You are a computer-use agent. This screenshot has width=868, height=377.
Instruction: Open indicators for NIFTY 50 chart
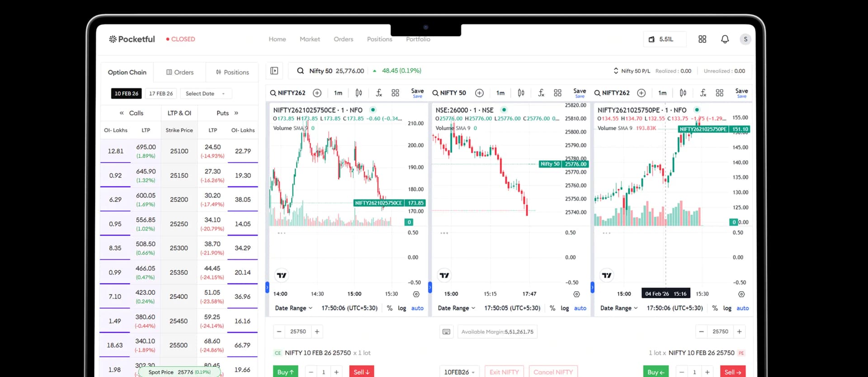541,93
